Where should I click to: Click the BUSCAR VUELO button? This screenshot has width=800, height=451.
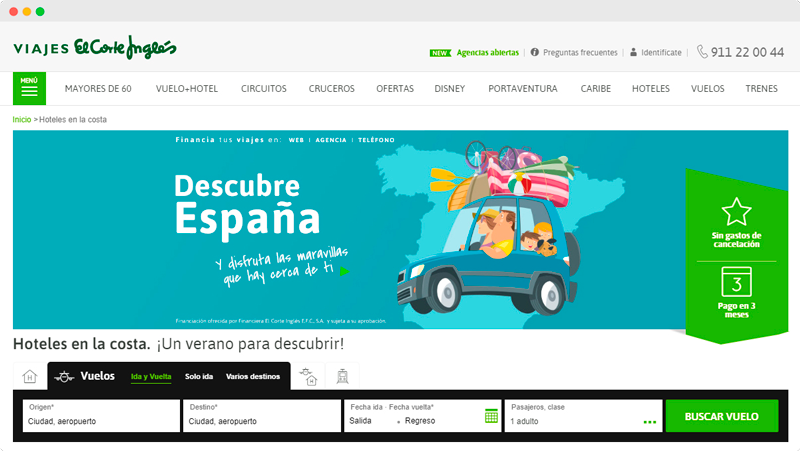721,416
